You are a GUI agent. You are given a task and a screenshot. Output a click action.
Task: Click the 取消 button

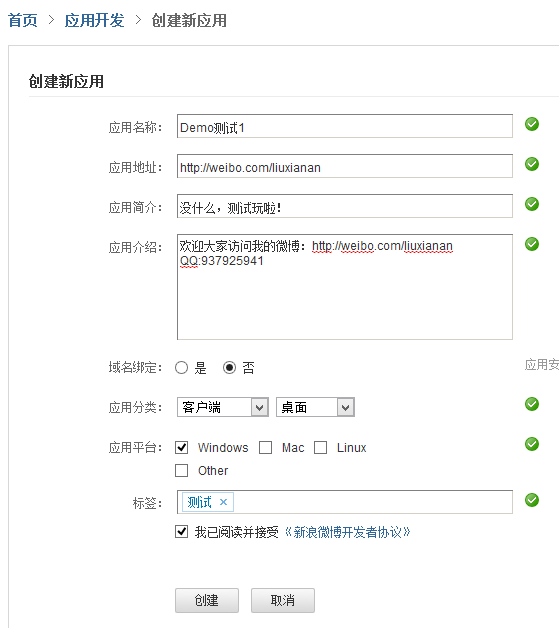(283, 600)
